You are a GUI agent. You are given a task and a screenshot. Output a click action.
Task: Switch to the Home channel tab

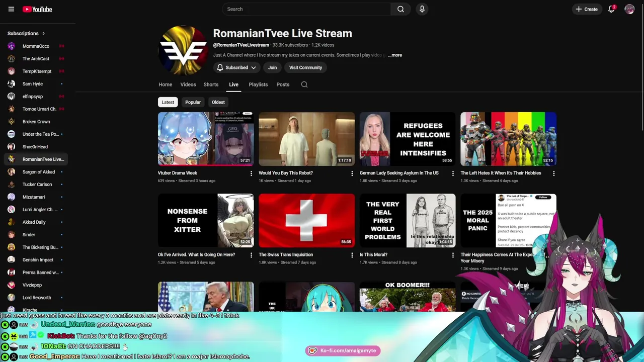(x=165, y=84)
